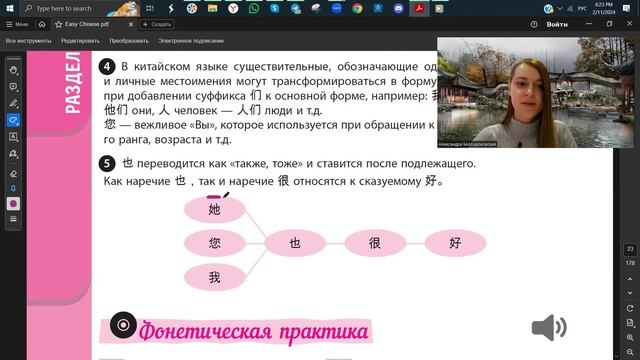Star the Easy Chinese.pdf document
Screen dimensions: 640x360
pyautogui.click(x=58, y=24)
